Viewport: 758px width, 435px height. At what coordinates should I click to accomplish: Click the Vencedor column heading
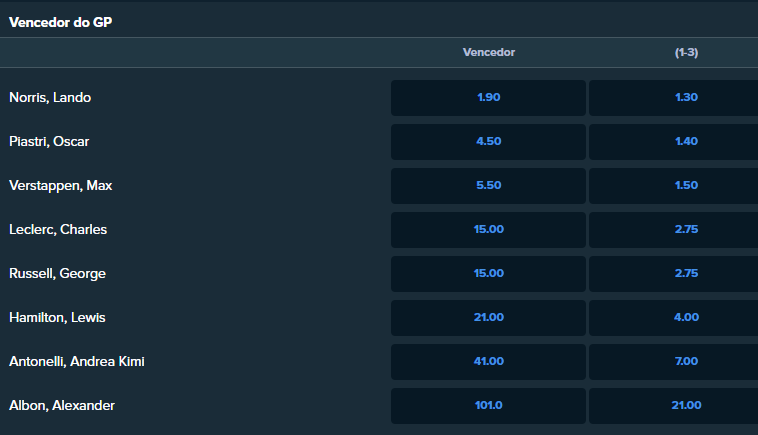(x=489, y=52)
